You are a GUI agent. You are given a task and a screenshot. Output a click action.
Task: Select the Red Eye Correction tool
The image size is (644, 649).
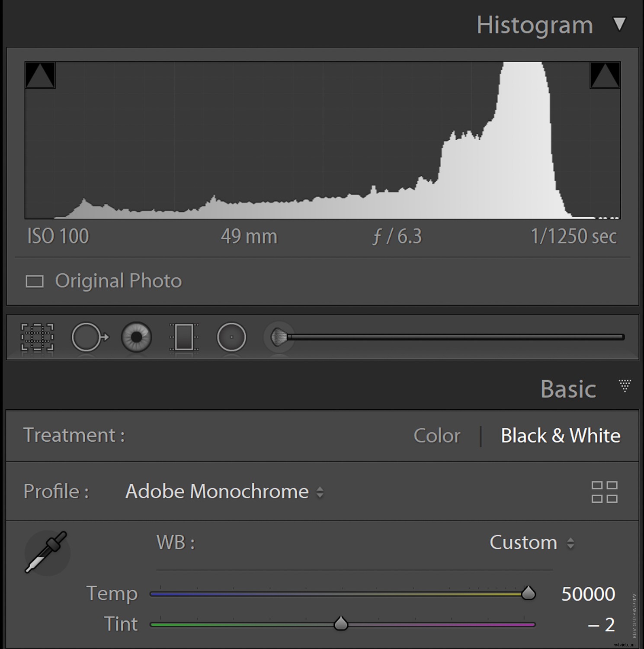[136, 337]
